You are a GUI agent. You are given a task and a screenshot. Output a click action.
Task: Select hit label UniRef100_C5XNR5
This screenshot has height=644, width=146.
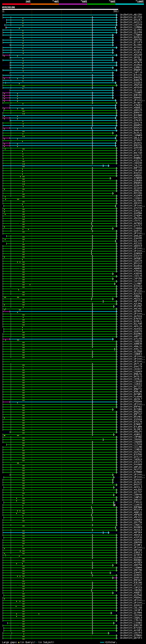(131, 93)
